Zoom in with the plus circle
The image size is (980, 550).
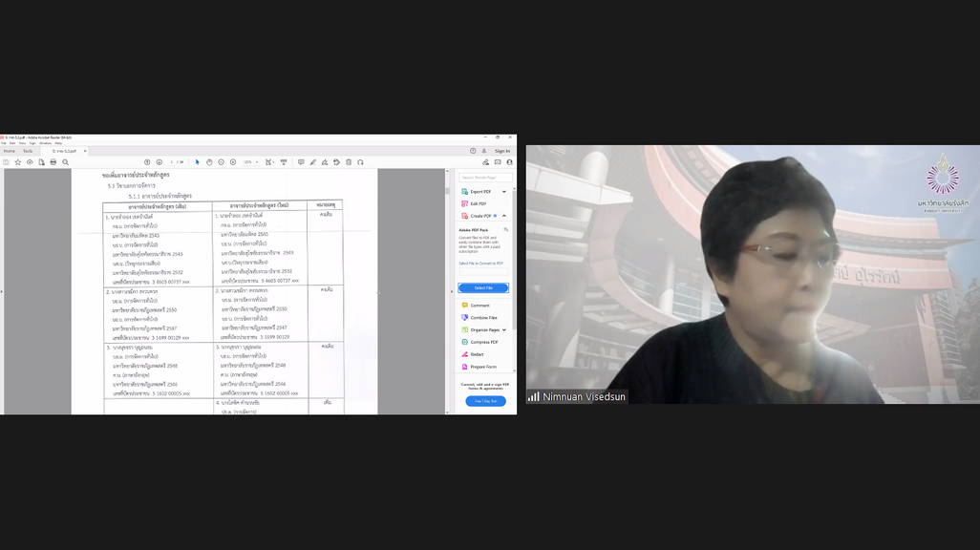pyautogui.click(x=232, y=162)
